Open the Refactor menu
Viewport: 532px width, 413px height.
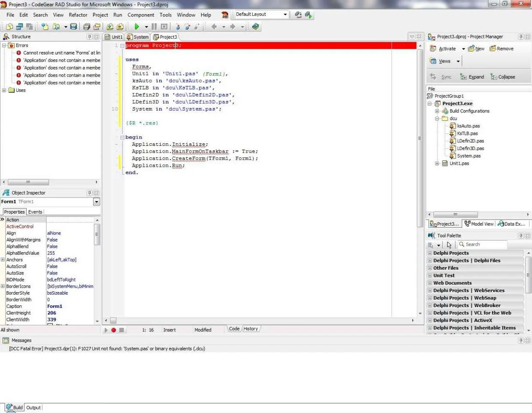[x=78, y=15]
